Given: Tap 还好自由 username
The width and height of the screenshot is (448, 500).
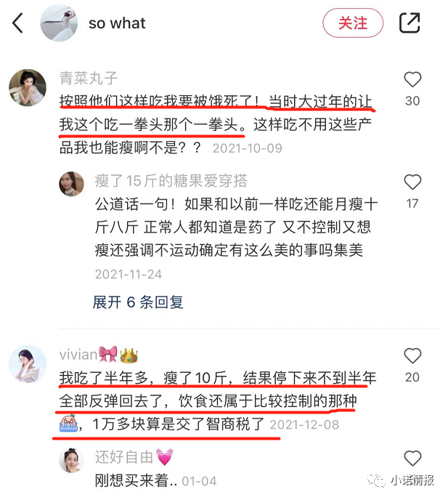Looking at the screenshot, I should (x=134, y=457).
